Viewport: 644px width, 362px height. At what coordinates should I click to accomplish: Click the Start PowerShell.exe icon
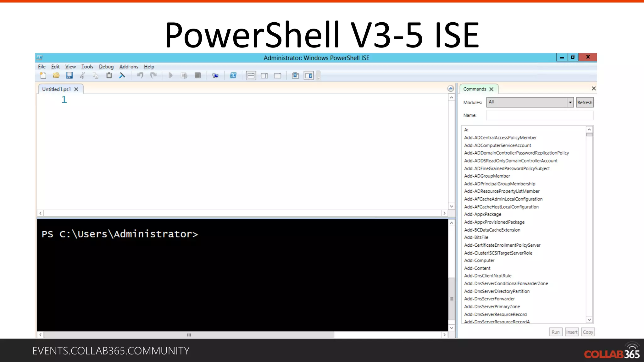233,75
